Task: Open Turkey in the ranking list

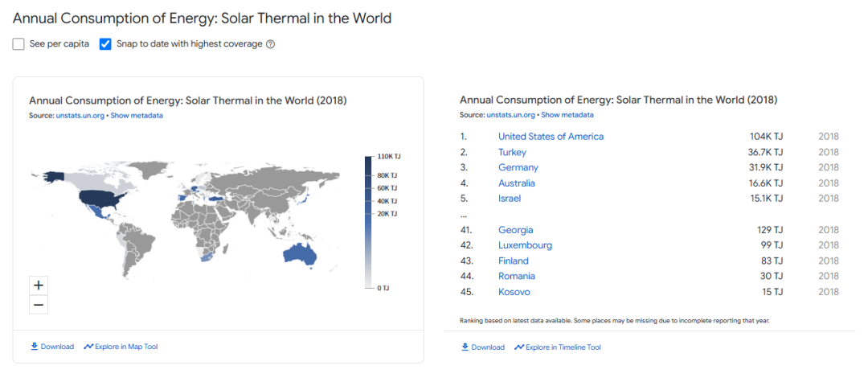Action: pyautogui.click(x=512, y=152)
